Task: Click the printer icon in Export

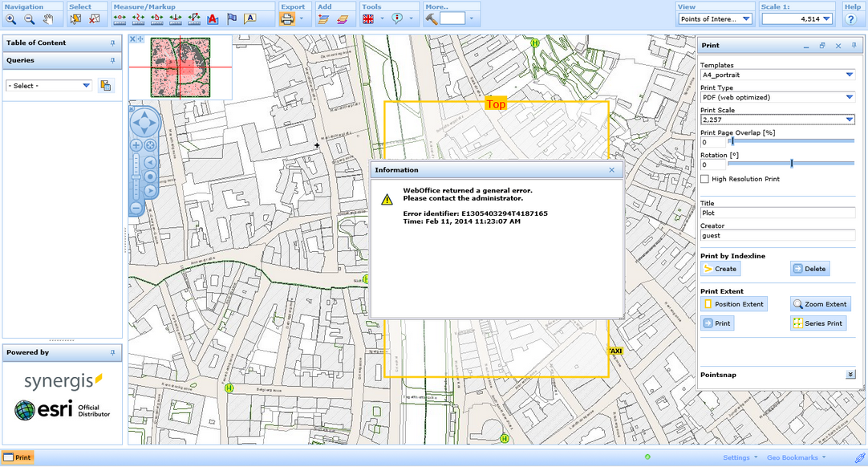Action: point(287,18)
